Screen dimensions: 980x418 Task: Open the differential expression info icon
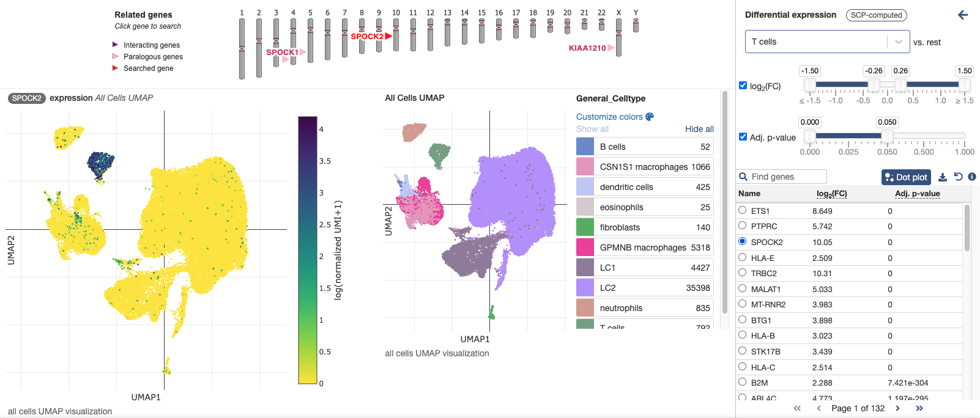(x=972, y=177)
